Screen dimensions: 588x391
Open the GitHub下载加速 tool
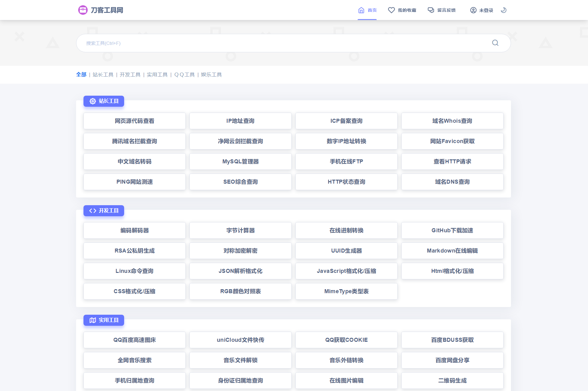[x=452, y=230]
